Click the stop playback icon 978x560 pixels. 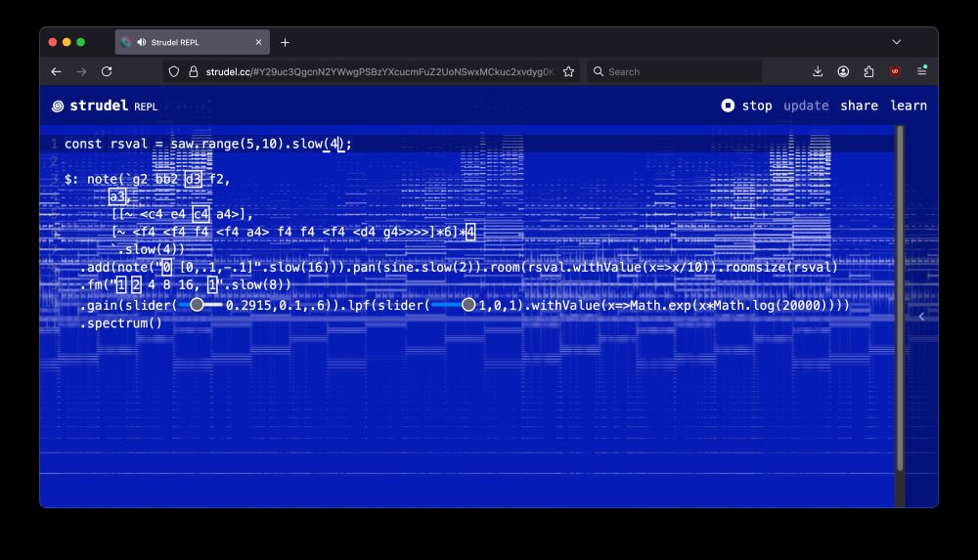728,106
